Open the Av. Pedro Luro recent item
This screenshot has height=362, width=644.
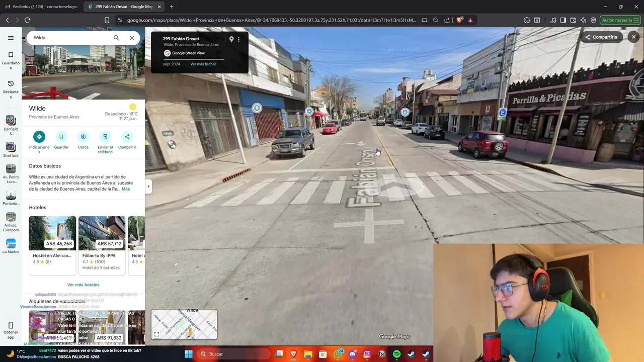pyautogui.click(x=11, y=174)
